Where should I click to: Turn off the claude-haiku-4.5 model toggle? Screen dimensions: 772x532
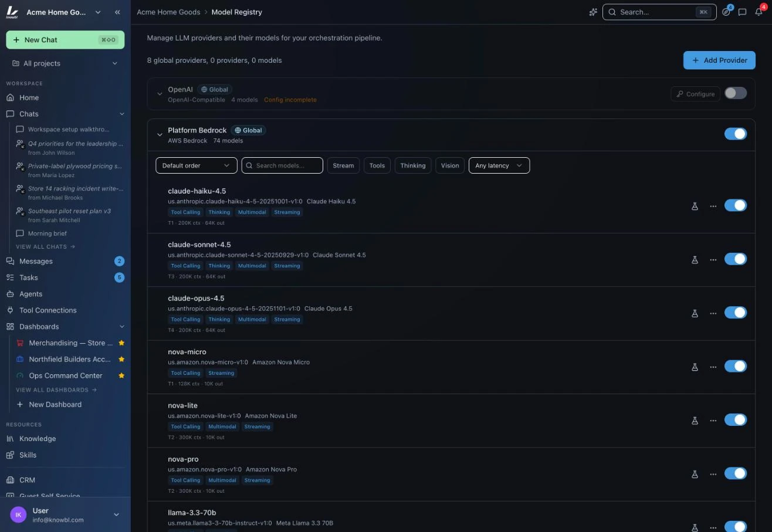click(x=736, y=205)
